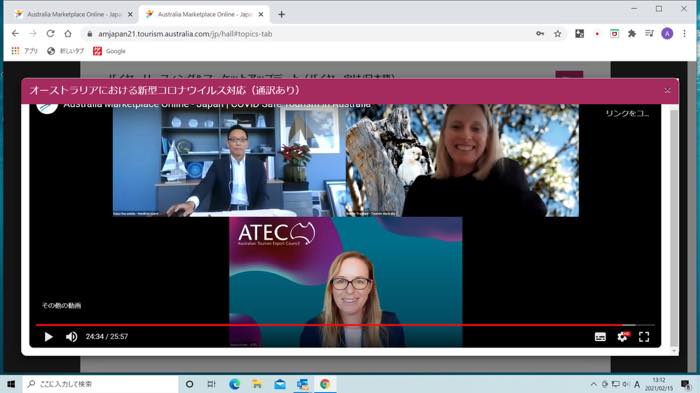The width and height of the screenshot is (700, 393).
Task: Enter fullscreen video mode
Action: [644, 337]
